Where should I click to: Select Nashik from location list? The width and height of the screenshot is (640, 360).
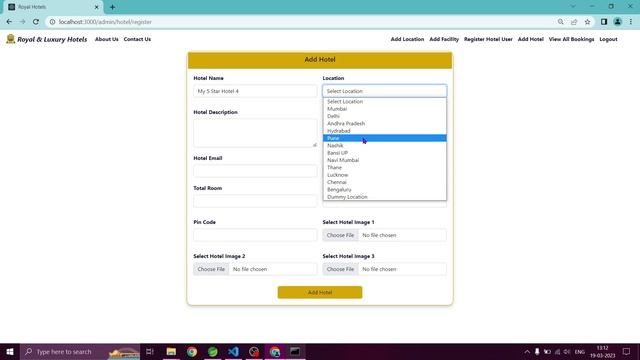[x=384, y=145]
